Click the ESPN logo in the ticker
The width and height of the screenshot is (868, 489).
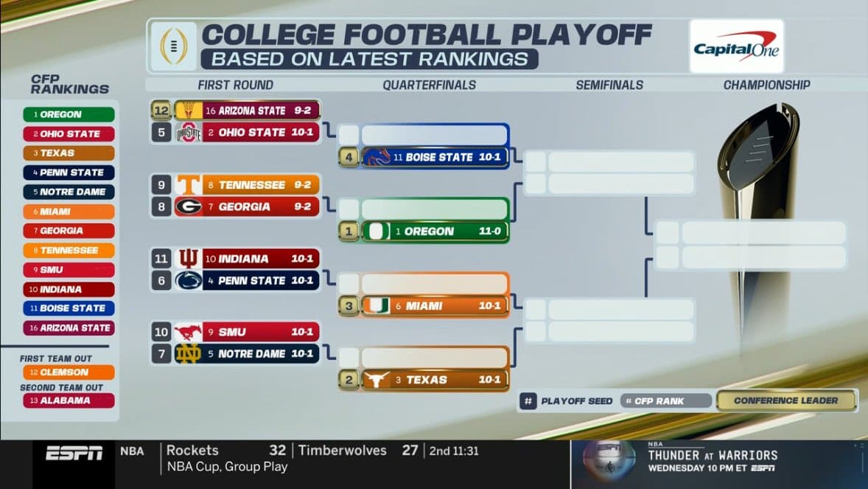[74, 454]
